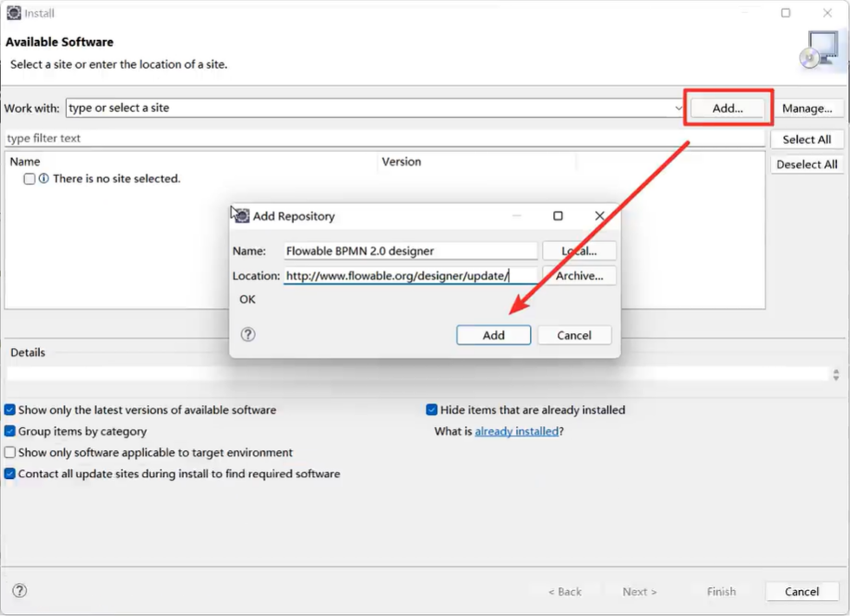Click Add button in Add Repository dialog
This screenshot has width=850, height=616.
pos(494,335)
